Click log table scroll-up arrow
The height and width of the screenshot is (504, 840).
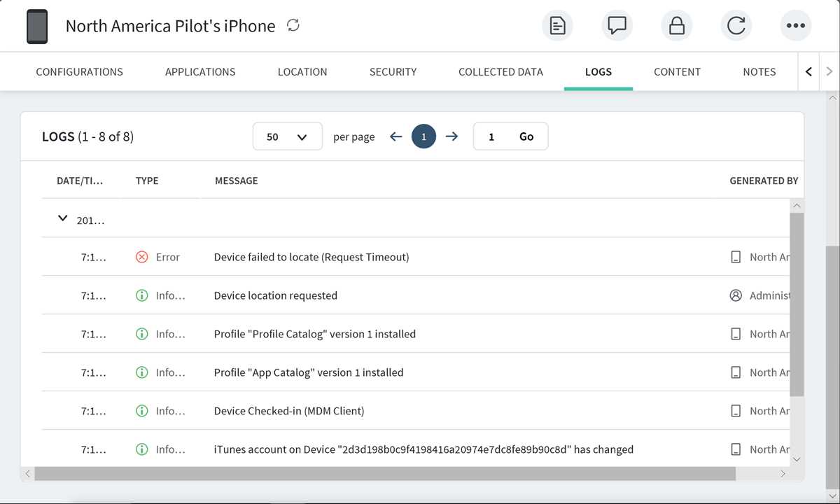coord(797,206)
